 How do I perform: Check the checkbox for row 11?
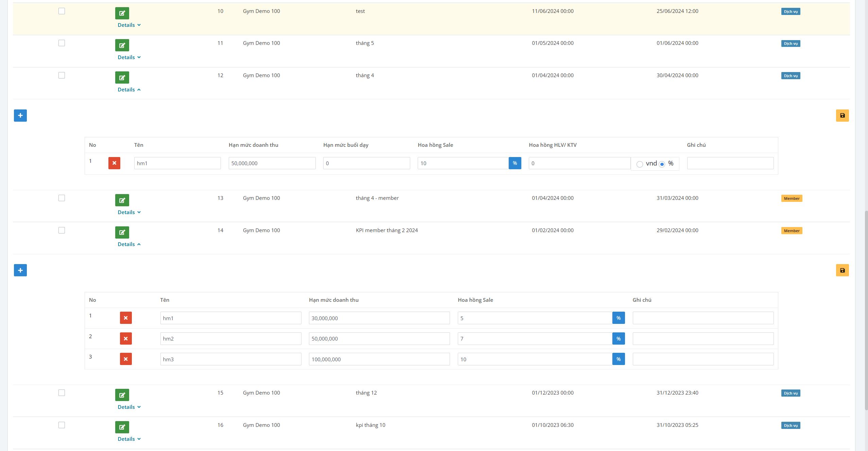[x=62, y=43]
